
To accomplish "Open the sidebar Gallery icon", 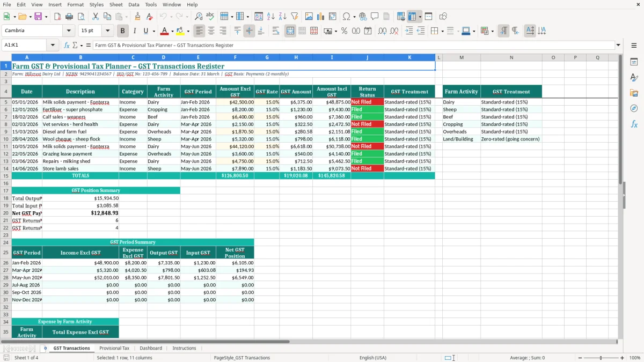I will click(634, 93).
